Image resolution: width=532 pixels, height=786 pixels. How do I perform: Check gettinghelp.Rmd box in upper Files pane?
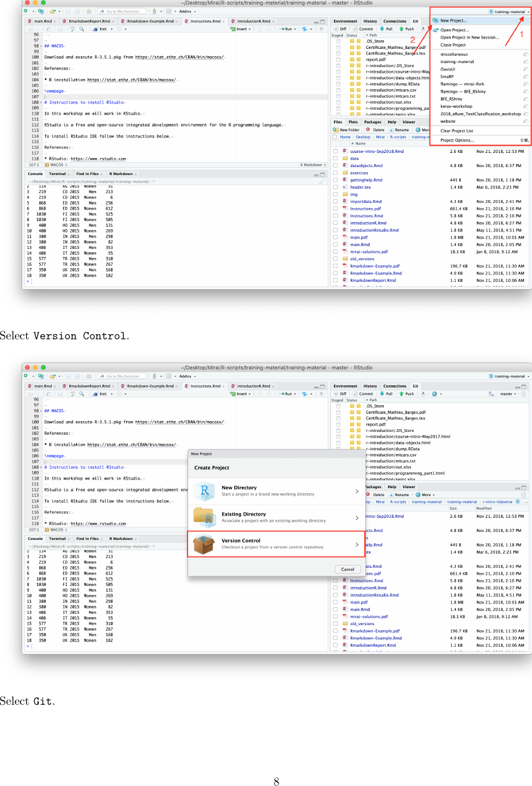(335, 180)
